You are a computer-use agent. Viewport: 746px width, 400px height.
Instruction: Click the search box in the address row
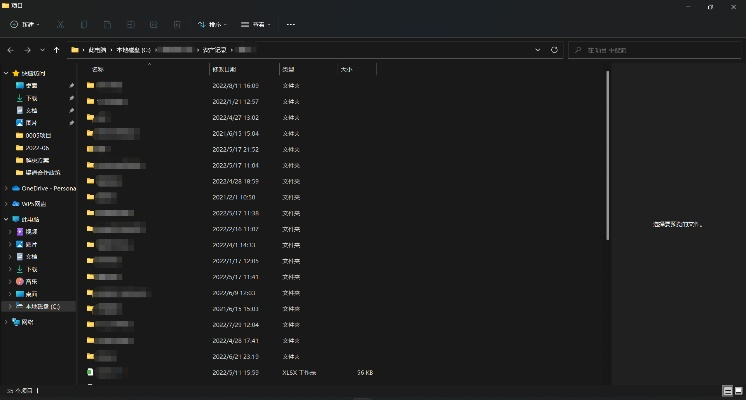pos(655,49)
